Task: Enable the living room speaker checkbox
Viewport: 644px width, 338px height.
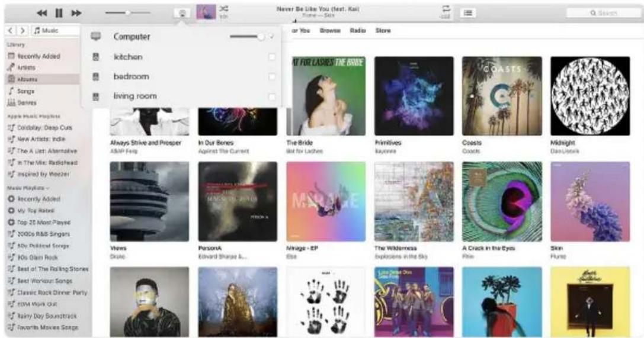Action: (271, 97)
